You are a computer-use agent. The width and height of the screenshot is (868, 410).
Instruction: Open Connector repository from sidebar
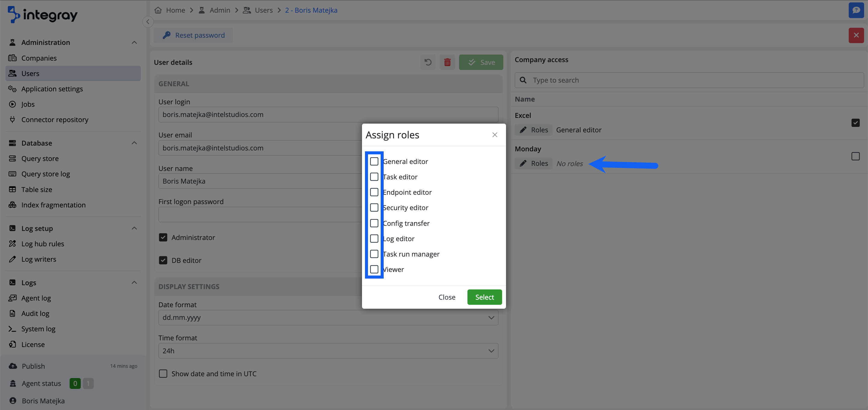(x=55, y=120)
